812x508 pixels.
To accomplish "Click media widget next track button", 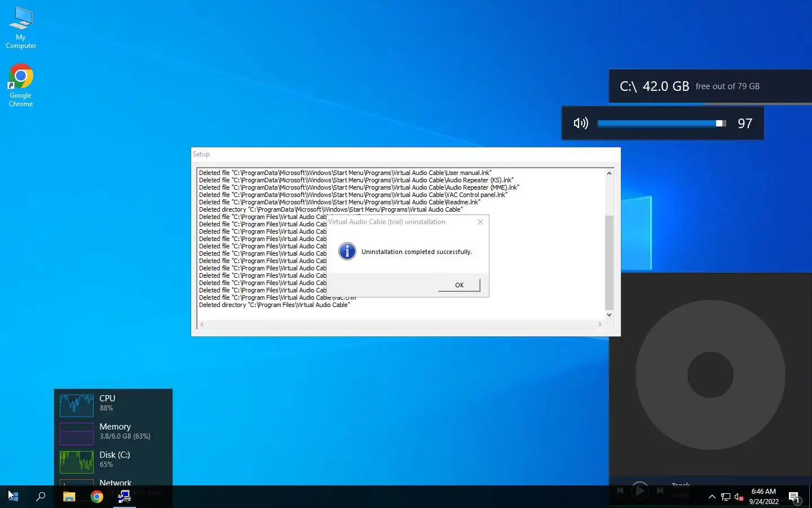I will point(660,491).
